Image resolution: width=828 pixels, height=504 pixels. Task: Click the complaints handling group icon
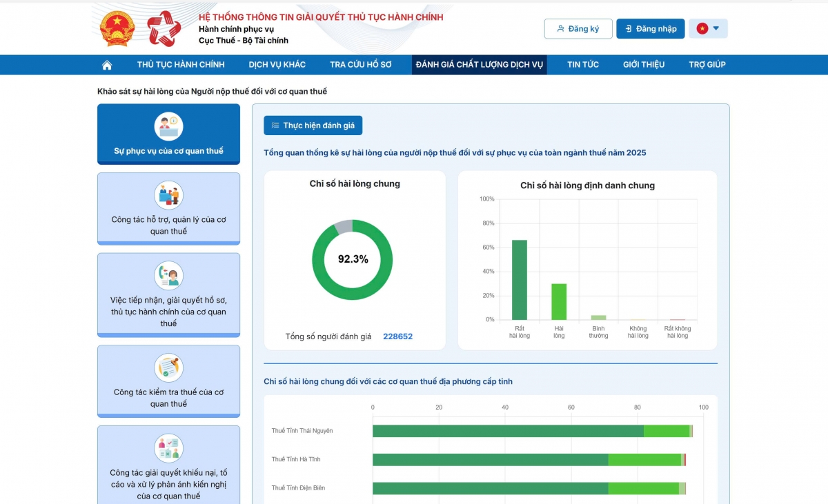pos(169,448)
